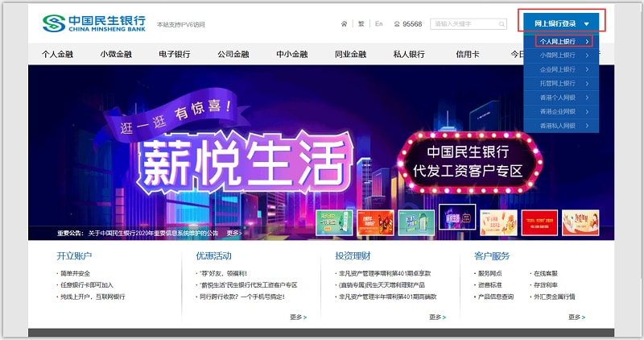This screenshot has width=644, height=340.
Task: Click the 95568 phone hotline icon
Action: (x=398, y=24)
